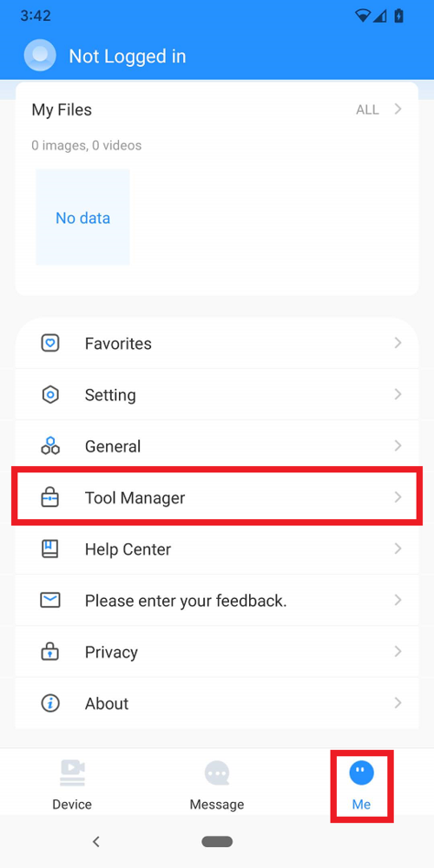Open the About info icon
This screenshot has width=434, height=868.
click(50, 703)
